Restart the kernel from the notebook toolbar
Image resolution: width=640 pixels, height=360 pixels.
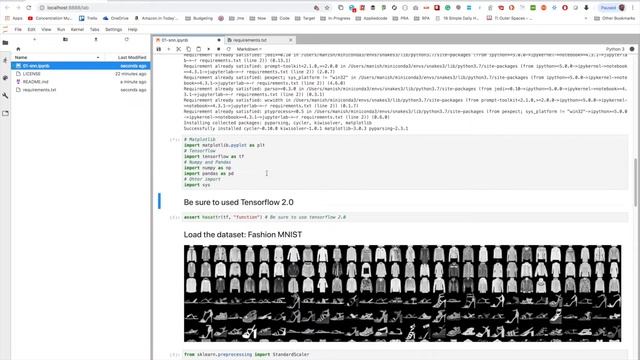click(x=229, y=49)
